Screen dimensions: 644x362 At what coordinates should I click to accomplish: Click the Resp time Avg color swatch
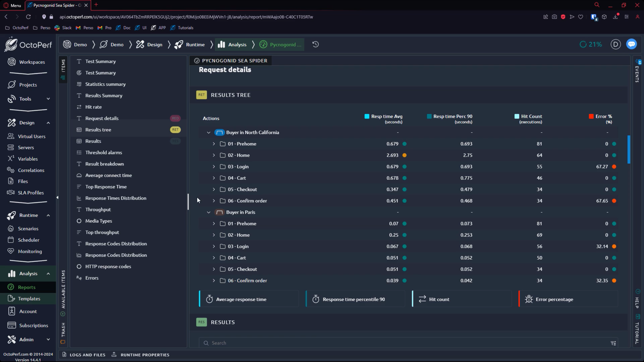[x=367, y=116]
